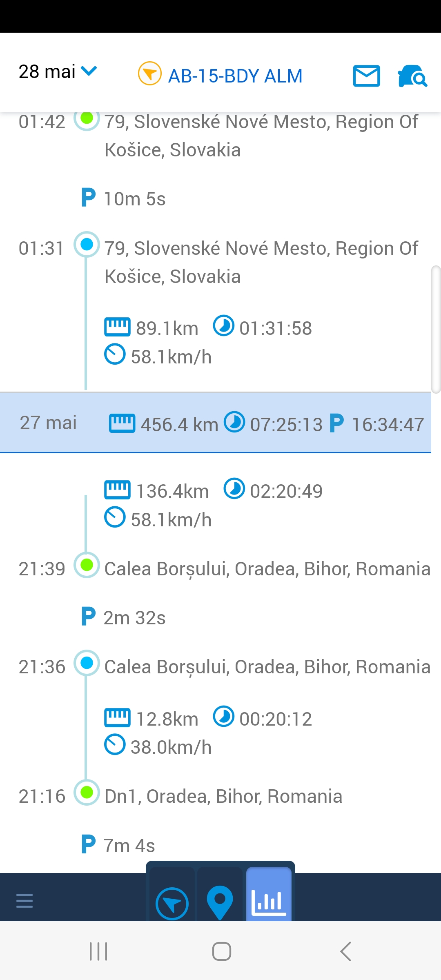This screenshot has width=441, height=980.
Task: Expand the 28 mai date dropdown
Action: (x=58, y=72)
